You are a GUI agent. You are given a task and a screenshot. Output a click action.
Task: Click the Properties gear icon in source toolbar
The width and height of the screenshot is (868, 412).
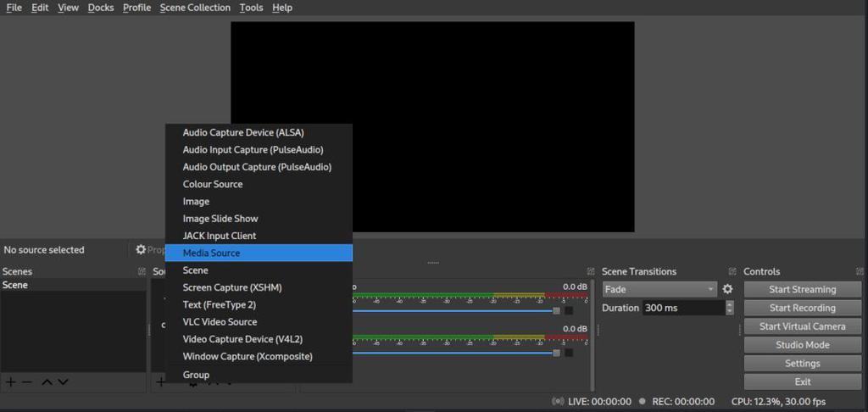point(141,250)
